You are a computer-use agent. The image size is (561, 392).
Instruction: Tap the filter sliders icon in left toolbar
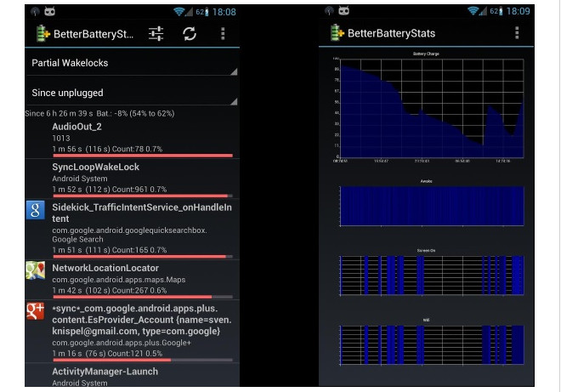click(156, 33)
